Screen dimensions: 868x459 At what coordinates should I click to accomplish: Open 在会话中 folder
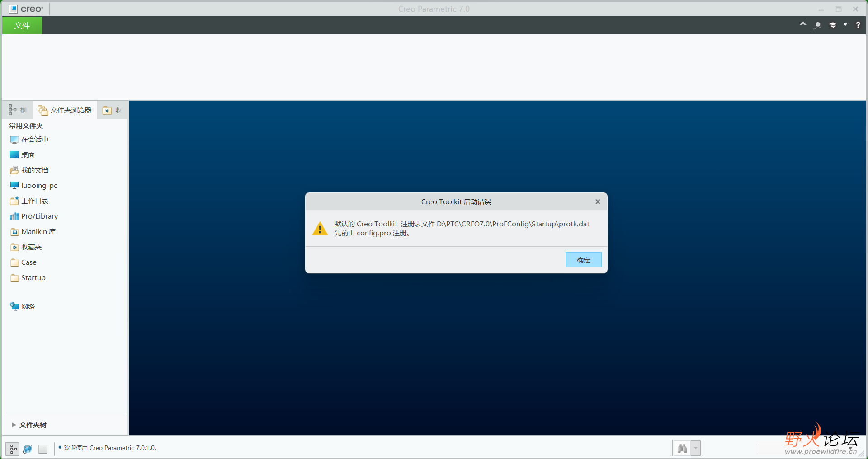pyautogui.click(x=29, y=140)
